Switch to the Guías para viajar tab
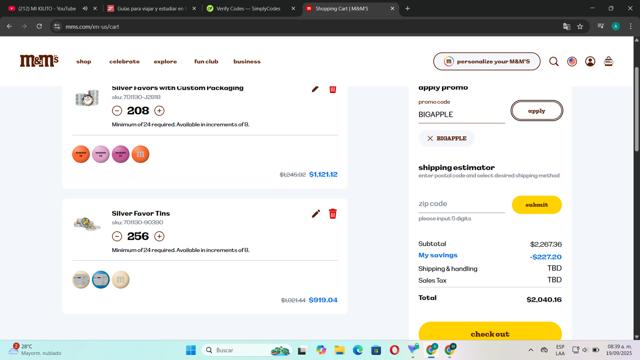 150,8
